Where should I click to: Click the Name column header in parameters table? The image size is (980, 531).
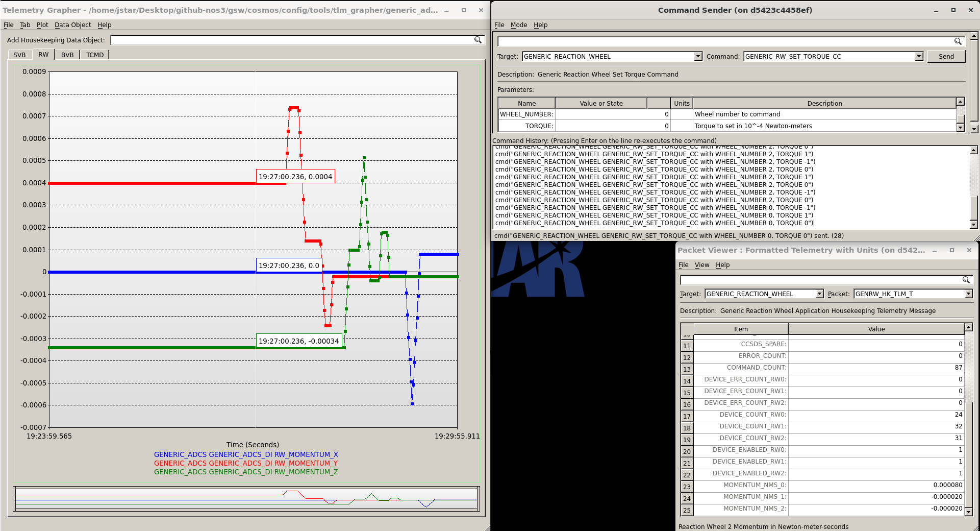click(526, 103)
